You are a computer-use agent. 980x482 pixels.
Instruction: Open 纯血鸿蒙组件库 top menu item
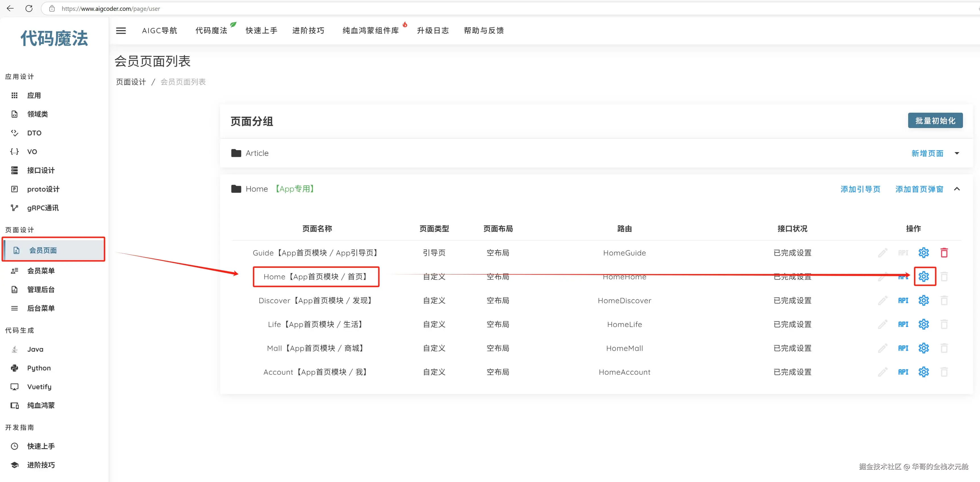(370, 30)
